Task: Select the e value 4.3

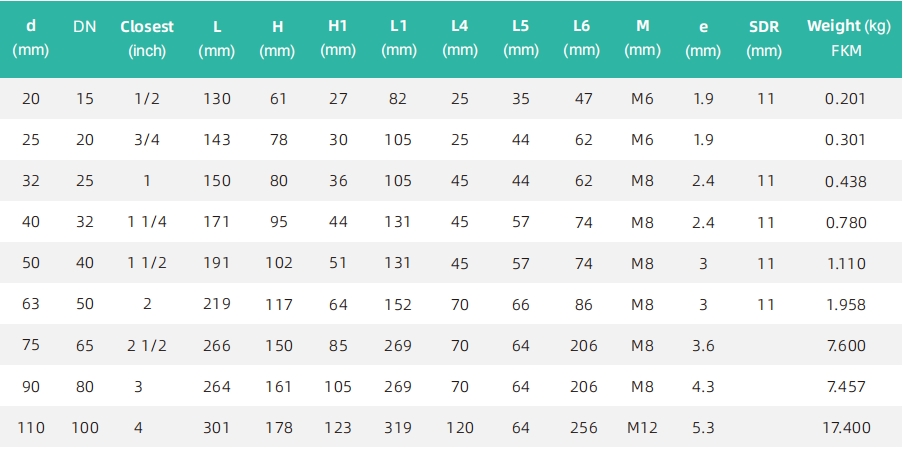Action: coord(703,386)
